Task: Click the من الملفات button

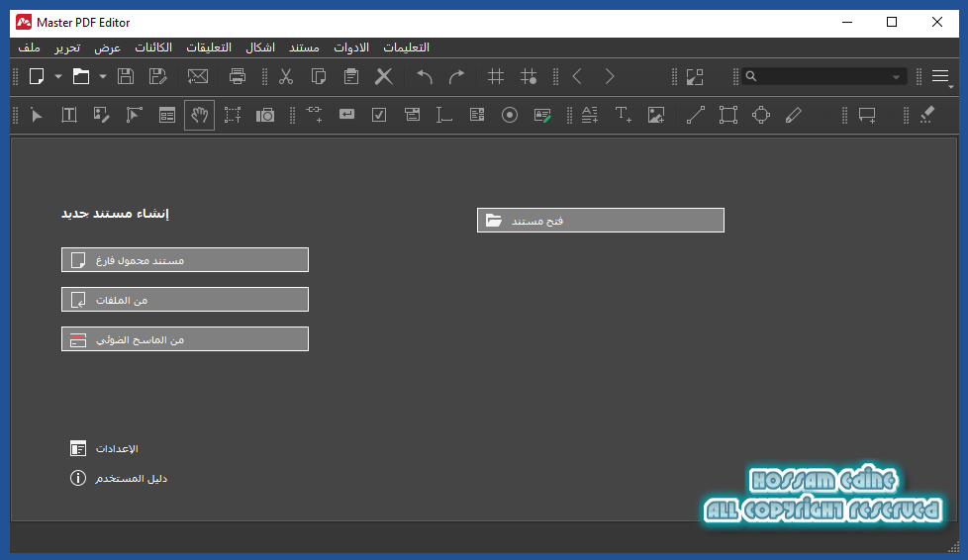Action: pos(185,300)
